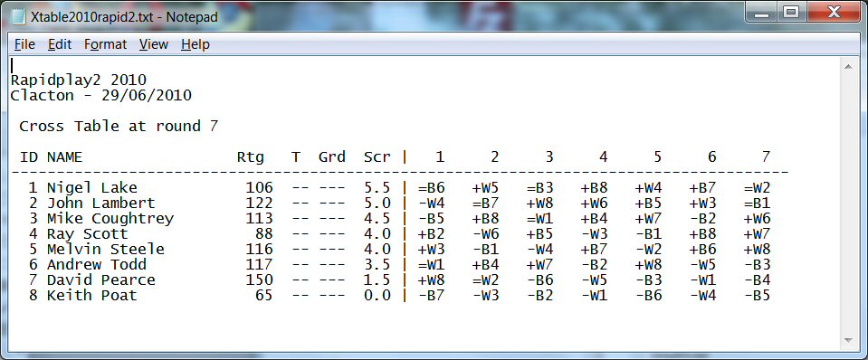
Task: Click player name 'John Lambert'
Action: (100, 203)
